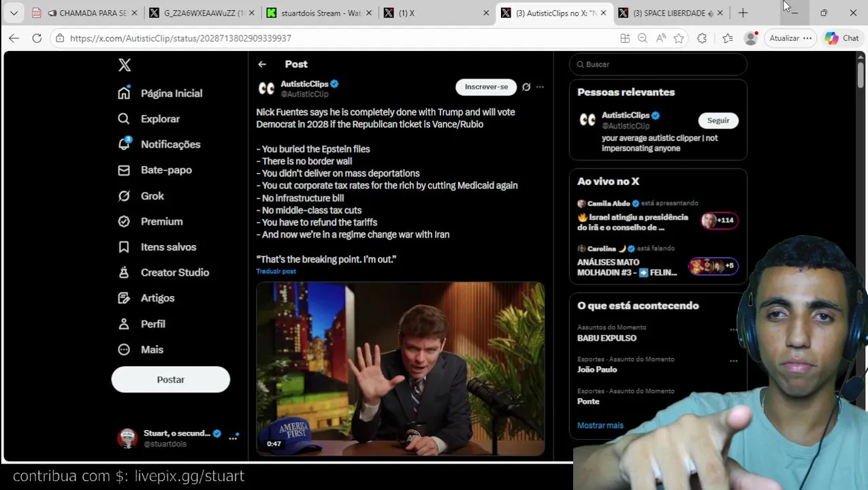Close the AutisticClips browser tab
This screenshot has height=490, width=868.
(603, 13)
